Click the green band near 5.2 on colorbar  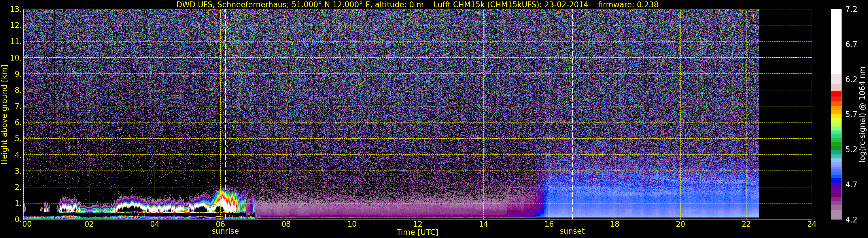coord(836,146)
